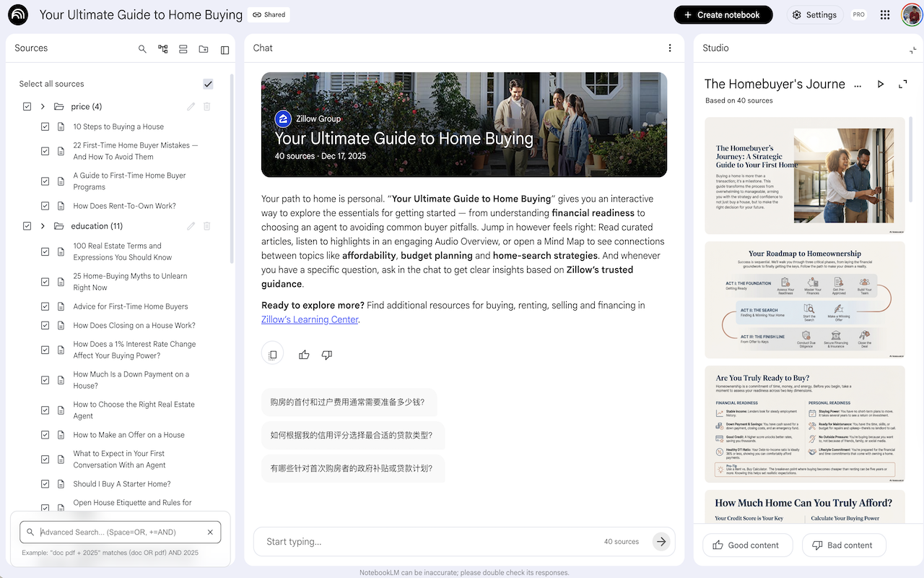The width and height of the screenshot is (924, 578).
Task: Click the price folder icon
Action: [x=58, y=106]
